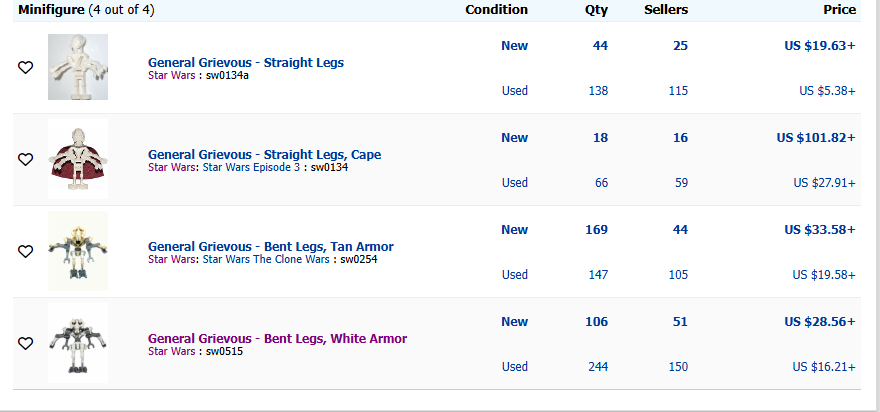Click heart icon for Tan Armor minifigure

(25, 251)
